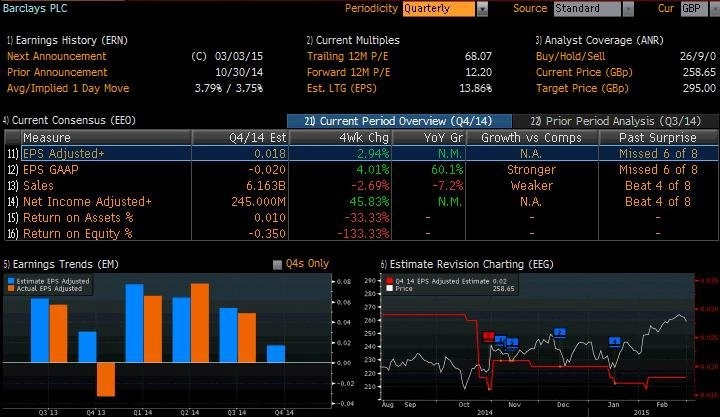Click the blue event marker near January
The image size is (720, 417).
click(x=615, y=341)
